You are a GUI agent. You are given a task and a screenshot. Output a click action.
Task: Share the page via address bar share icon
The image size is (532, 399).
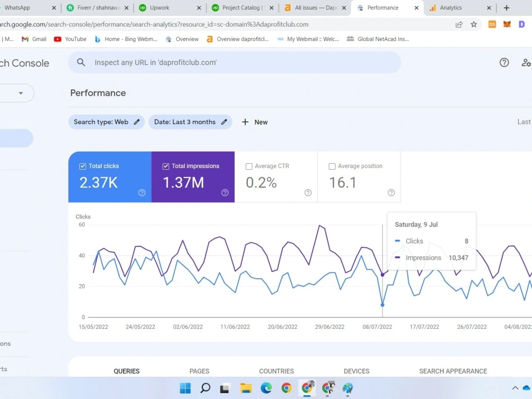[459, 24]
